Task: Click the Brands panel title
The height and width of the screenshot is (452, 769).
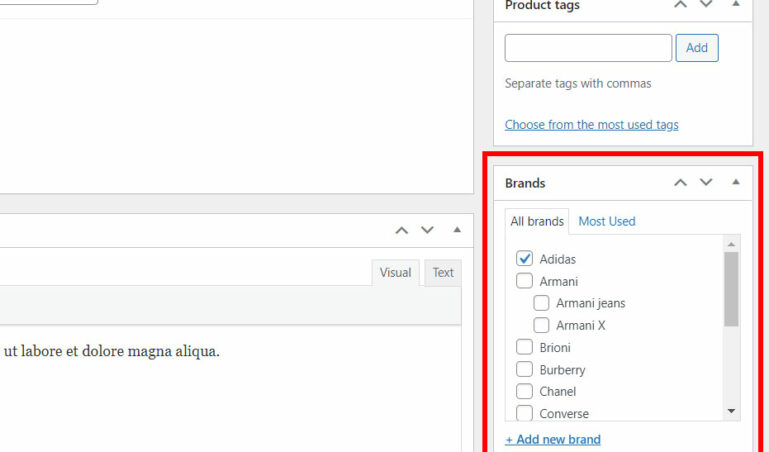Action: (x=525, y=183)
